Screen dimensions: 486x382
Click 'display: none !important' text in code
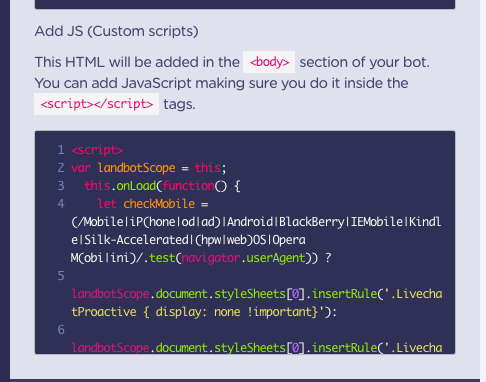click(x=233, y=312)
